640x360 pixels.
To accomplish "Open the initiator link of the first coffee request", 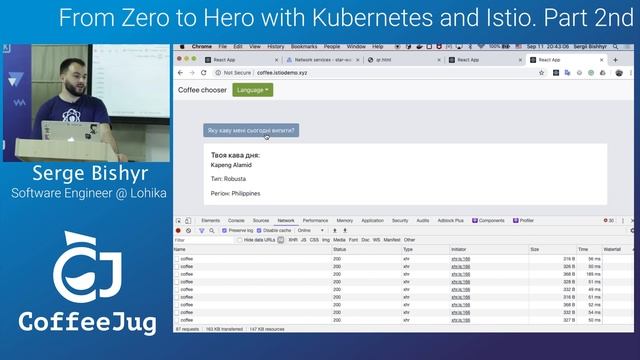I will point(461,259).
